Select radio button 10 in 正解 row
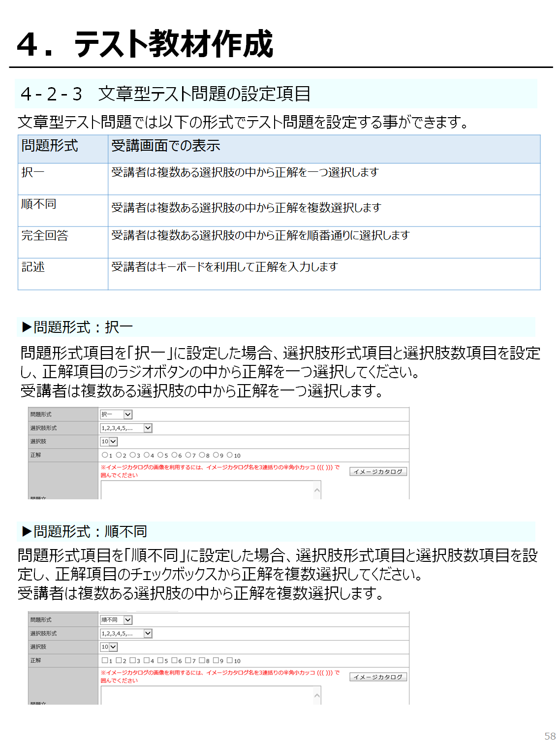The width and height of the screenshot is (560, 747). pos(230,455)
